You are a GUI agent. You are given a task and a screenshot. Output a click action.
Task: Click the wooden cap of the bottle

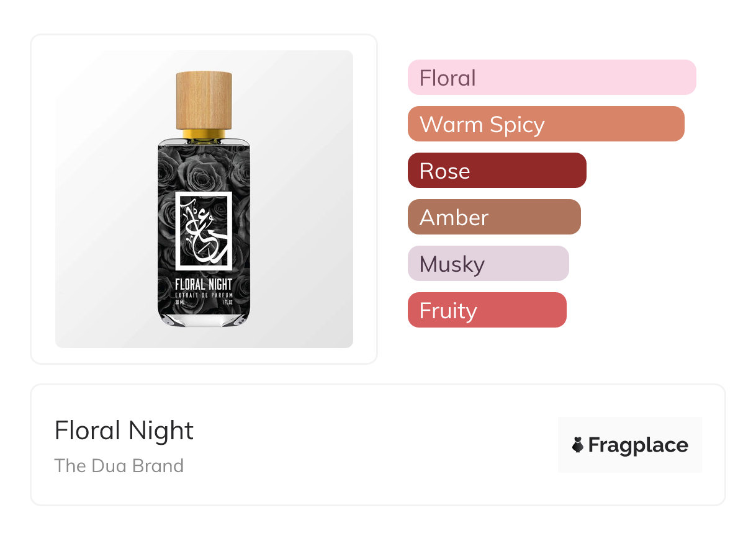[x=204, y=100]
